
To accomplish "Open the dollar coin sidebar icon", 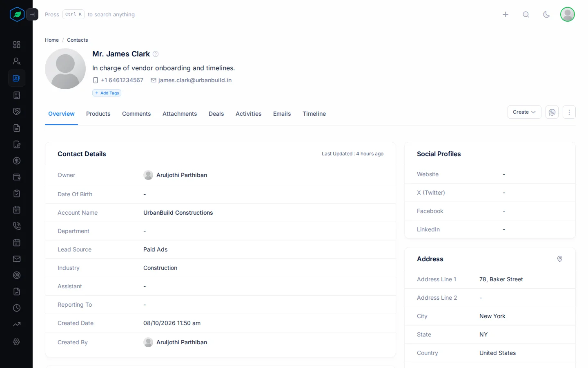I will [17, 161].
